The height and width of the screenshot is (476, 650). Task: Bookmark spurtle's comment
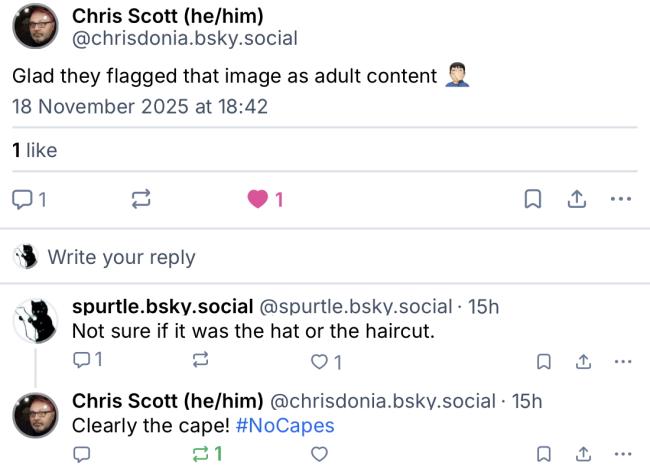(x=542, y=361)
